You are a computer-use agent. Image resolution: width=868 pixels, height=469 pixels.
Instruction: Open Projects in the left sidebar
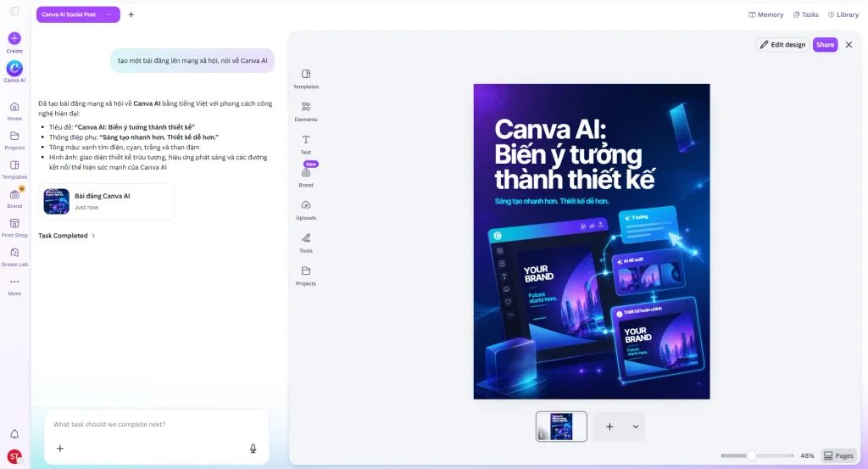14,140
